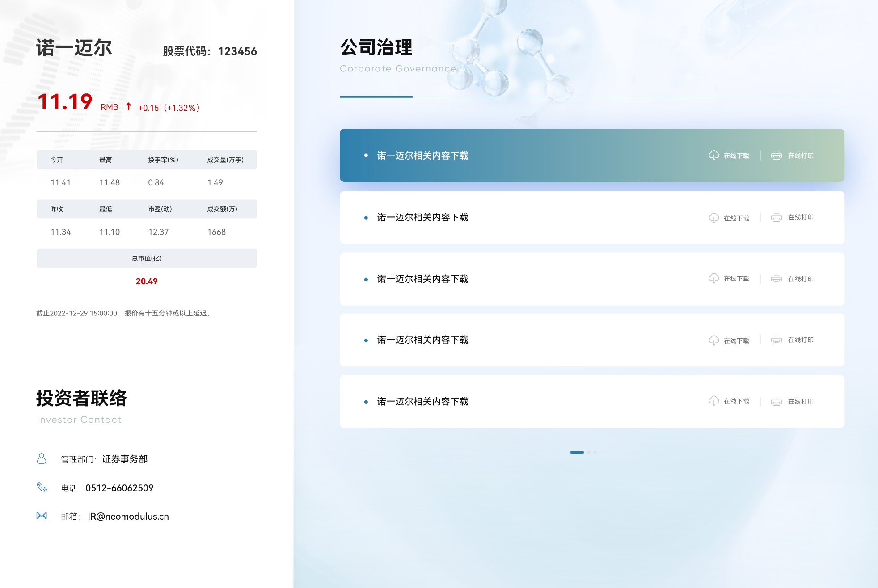Click the change value +0.15 (+1.32%)
The height and width of the screenshot is (588, 878).
169,108
